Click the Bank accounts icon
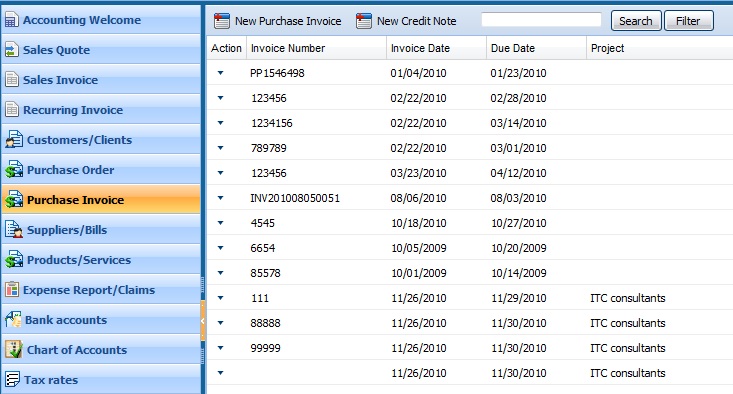Viewport: 733px width, 394px height. tap(13, 320)
